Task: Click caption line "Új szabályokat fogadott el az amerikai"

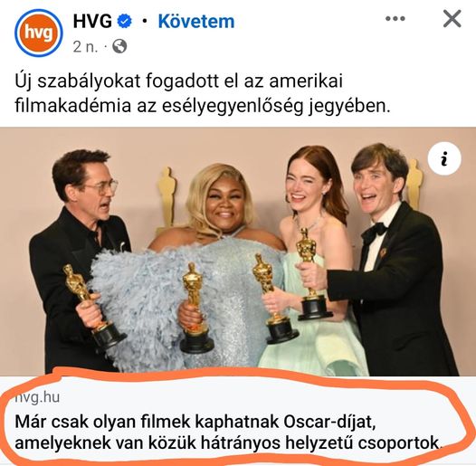Action: (x=179, y=82)
